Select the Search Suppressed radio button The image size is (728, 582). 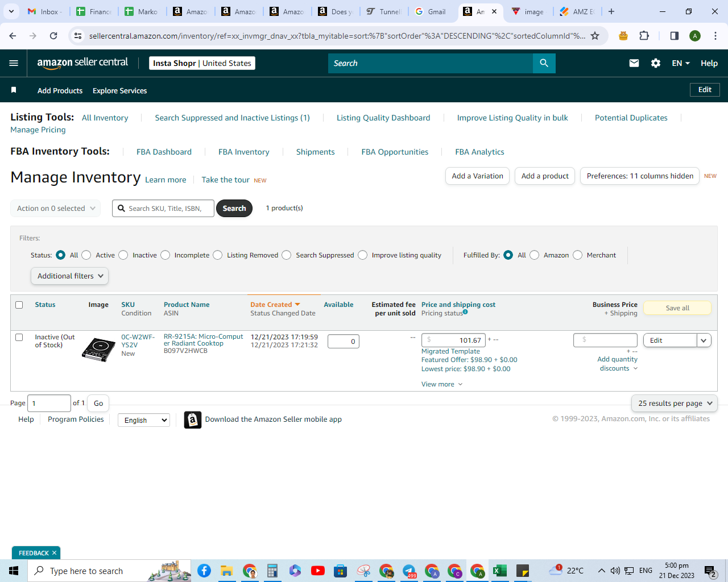point(287,255)
